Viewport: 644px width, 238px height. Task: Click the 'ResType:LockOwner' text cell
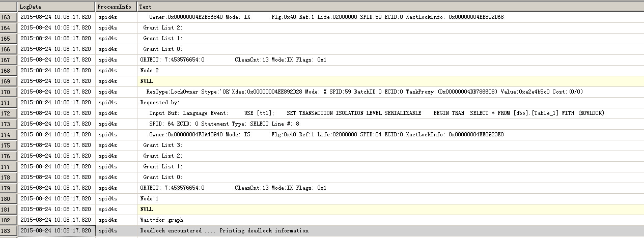(x=390, y=92)
